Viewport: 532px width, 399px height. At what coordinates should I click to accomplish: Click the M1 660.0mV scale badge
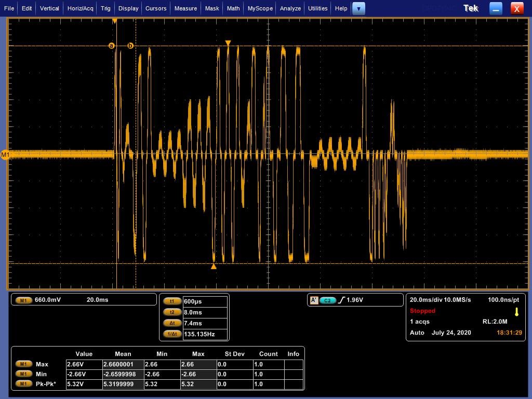tap(23, 300)
